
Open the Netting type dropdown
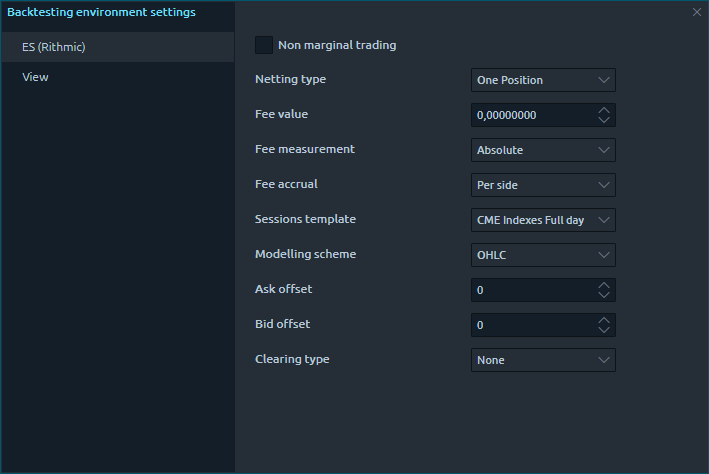tap(543, 80)
